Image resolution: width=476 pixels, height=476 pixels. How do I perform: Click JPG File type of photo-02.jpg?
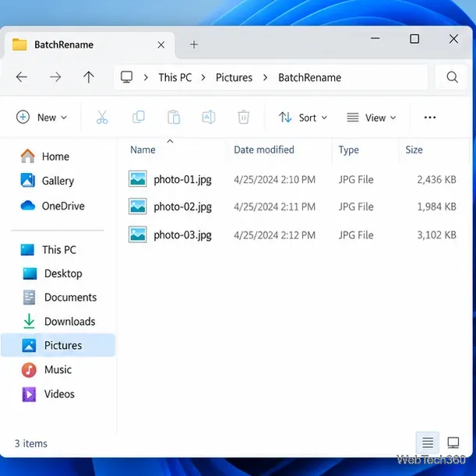(x=356, y=206)
